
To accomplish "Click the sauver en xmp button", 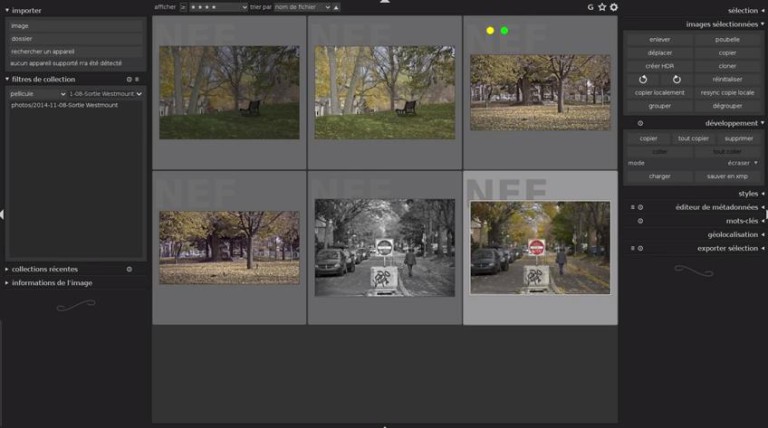I will pos(727,176).
